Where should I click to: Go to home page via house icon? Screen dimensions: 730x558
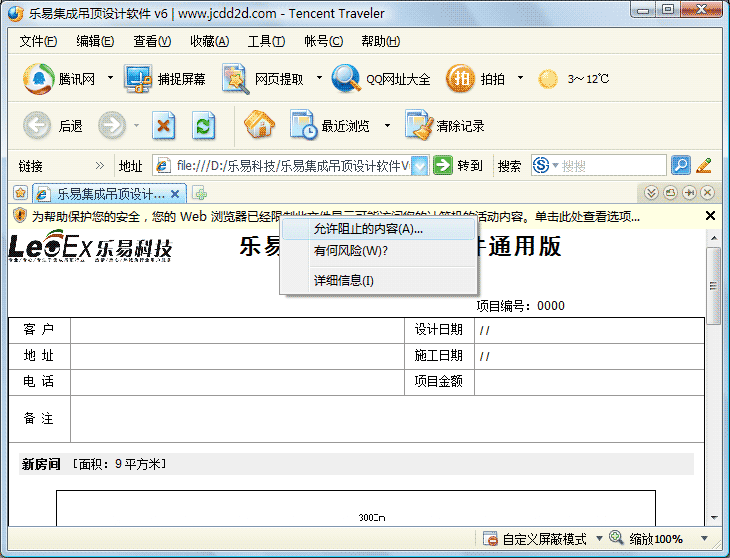[259, 126]
